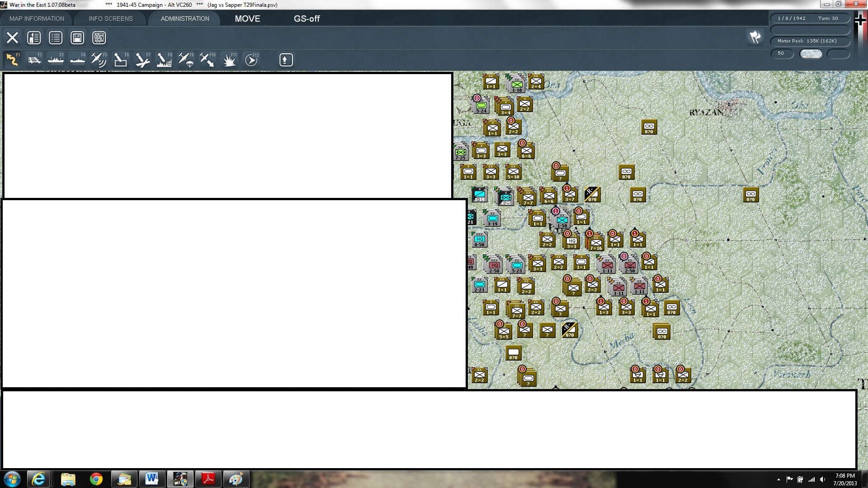
Task: Select the green unit counter labeled 7-25
Action: click(x=460, y=152)
